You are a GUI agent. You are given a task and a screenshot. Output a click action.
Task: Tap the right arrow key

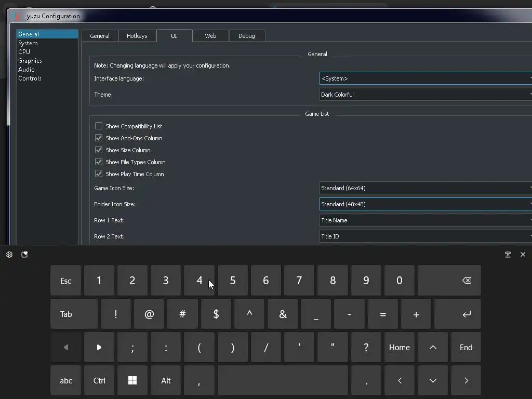pos(466,380)
